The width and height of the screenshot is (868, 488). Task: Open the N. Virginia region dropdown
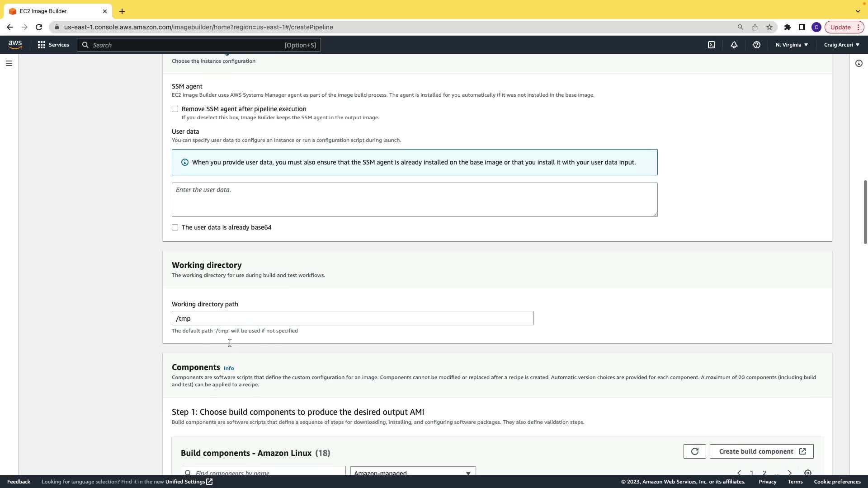[792, 45]
